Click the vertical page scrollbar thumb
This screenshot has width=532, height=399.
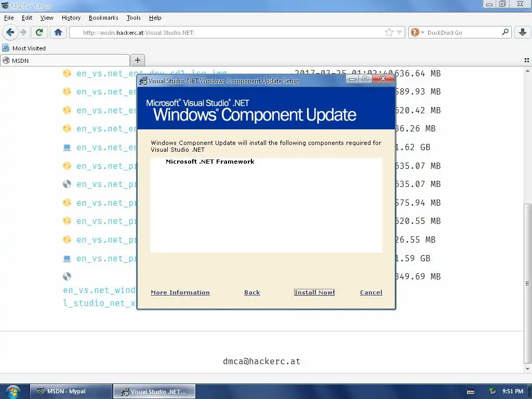pyautogui.click(x=527, y=283)
